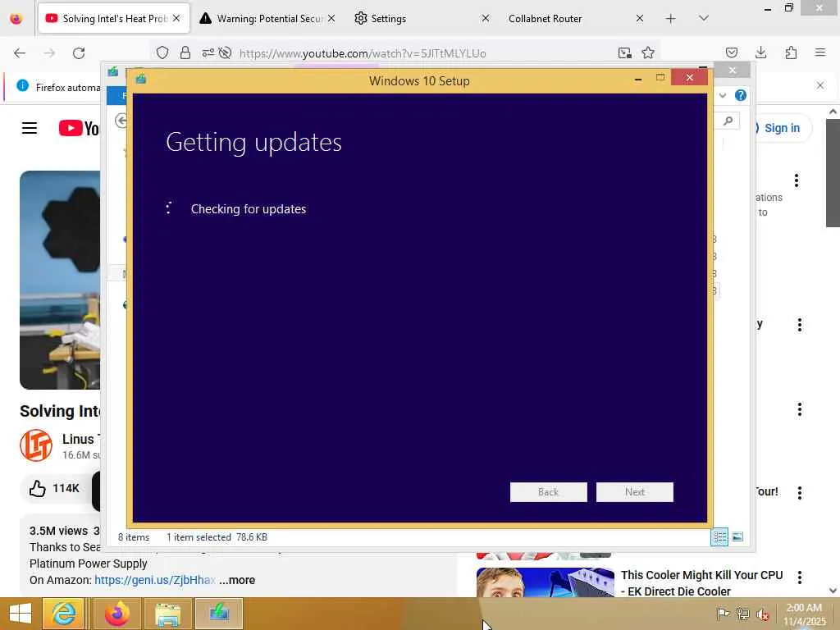
Task: Click the disabled Back button in Setup
Action: point(548,492)
